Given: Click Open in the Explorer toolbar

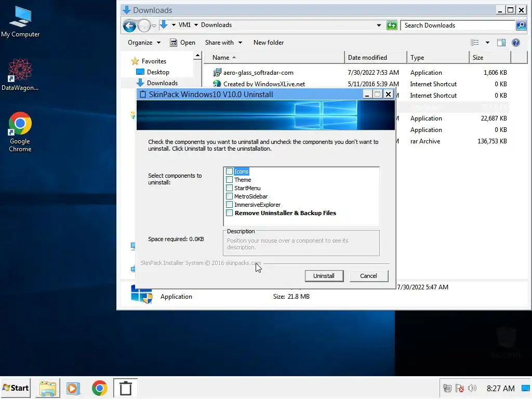Looking at the screenshot, I should 182,43.
